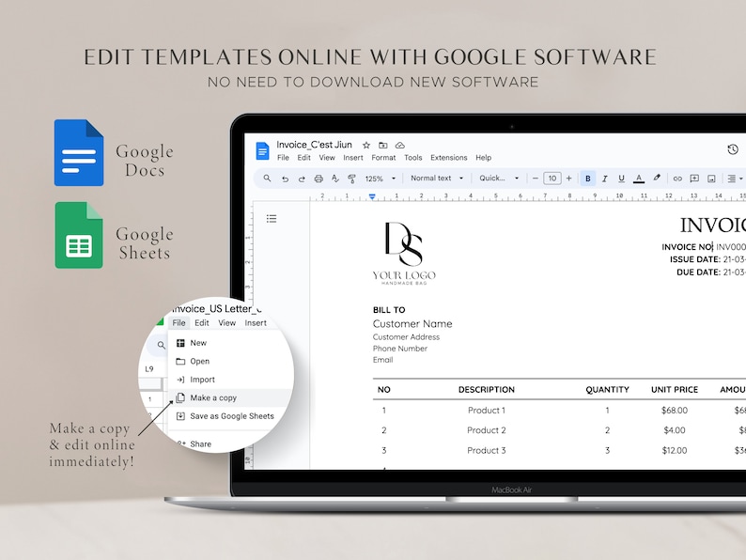746x560 pixels.
Task: Click the $12.00 unit price cell
Action: click(675, 450)
